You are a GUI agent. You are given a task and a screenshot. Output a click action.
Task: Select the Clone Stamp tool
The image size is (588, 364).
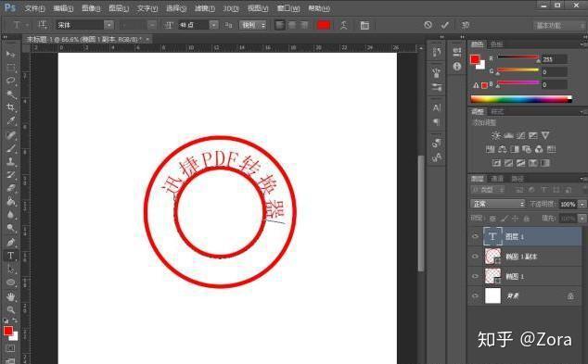pos(10,161)
